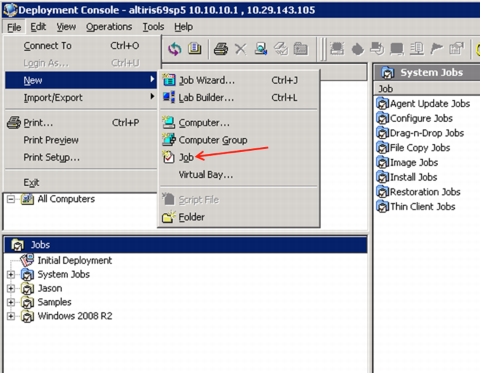Click the flag icon in the toolbar
Screen dimensions: 482x375
pyautogui.click(x=436, y=49)
